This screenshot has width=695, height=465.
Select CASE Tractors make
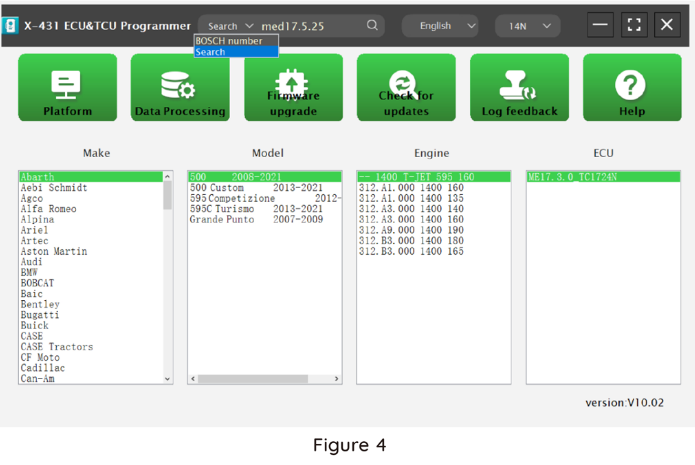pos(91,347)
